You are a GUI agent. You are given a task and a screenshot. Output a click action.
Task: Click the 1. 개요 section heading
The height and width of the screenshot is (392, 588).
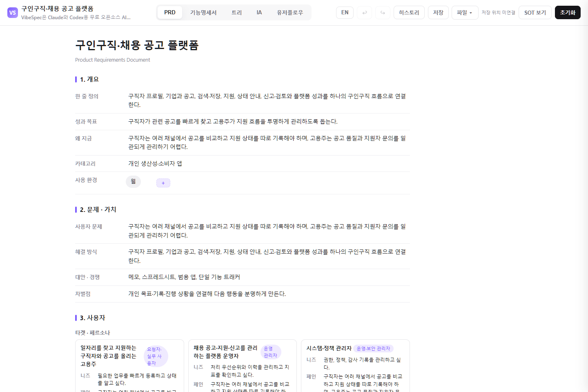coord(89,79)
